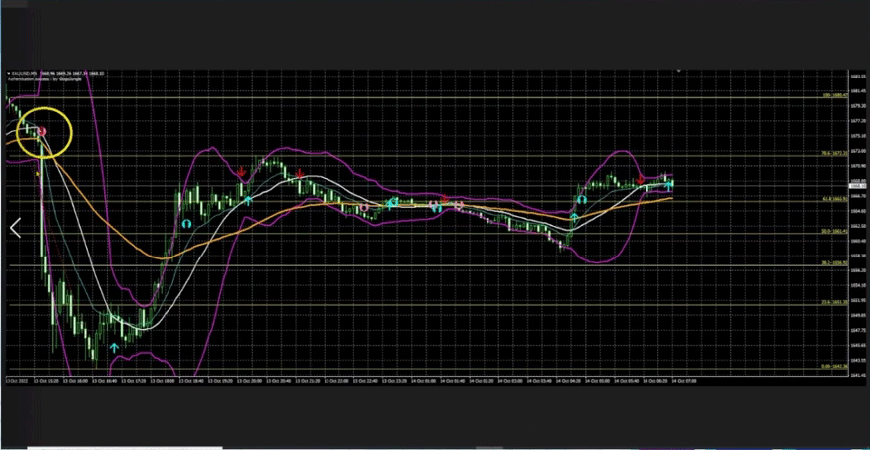Screen dimensions: 870x450
Task: Click the last cyan up arrow at chart's end
Action: 669,185
